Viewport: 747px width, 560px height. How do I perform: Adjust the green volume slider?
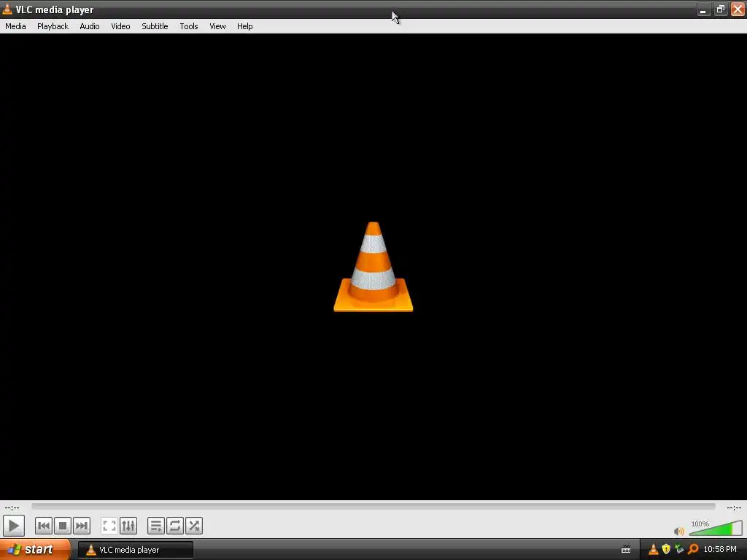(716, 529)
